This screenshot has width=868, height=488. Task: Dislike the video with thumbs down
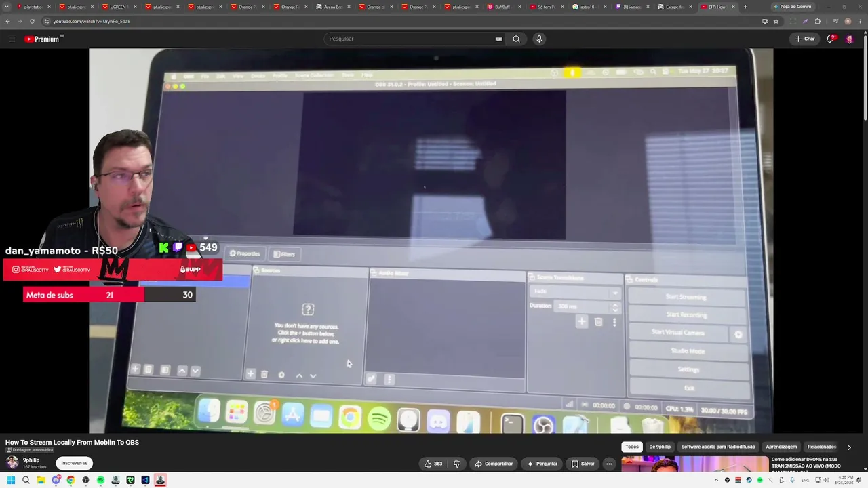click(457, 464)
